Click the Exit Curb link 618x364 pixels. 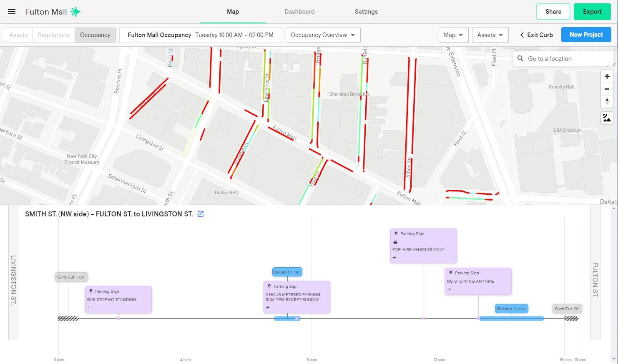click(536, 35)
